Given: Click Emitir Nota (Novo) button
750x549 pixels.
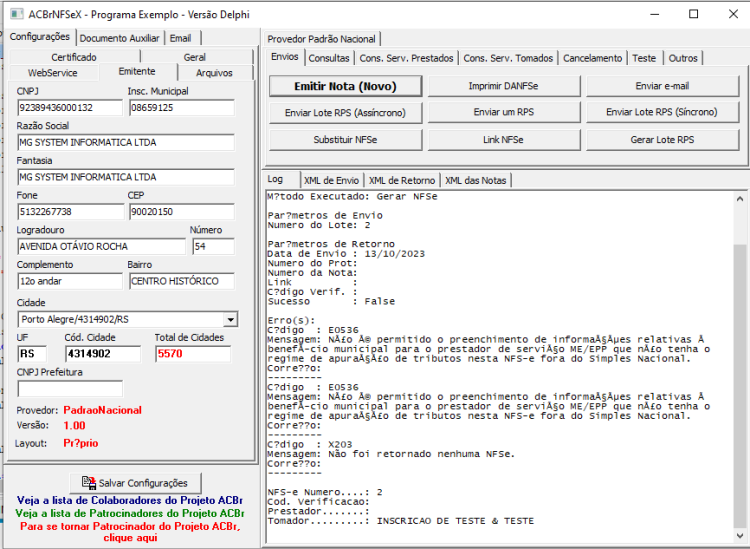Looking at the screenshot, I should pyautogui.click(x=345, y=86).
